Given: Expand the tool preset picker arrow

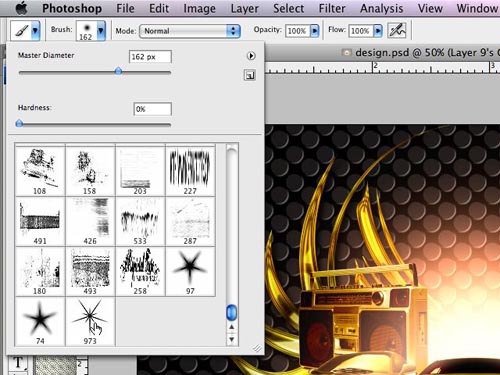Looking at the screenshot, I should pyautogui.click(x=35, y=30).
